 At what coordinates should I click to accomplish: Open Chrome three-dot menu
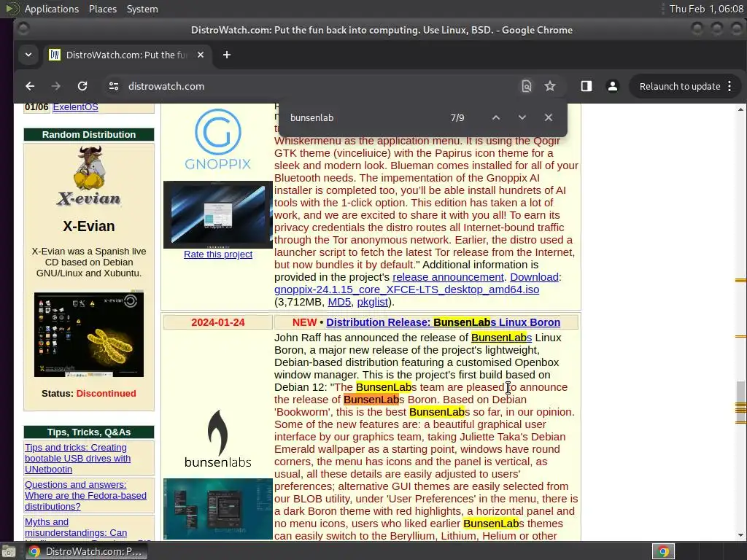[x=729, y=86]
